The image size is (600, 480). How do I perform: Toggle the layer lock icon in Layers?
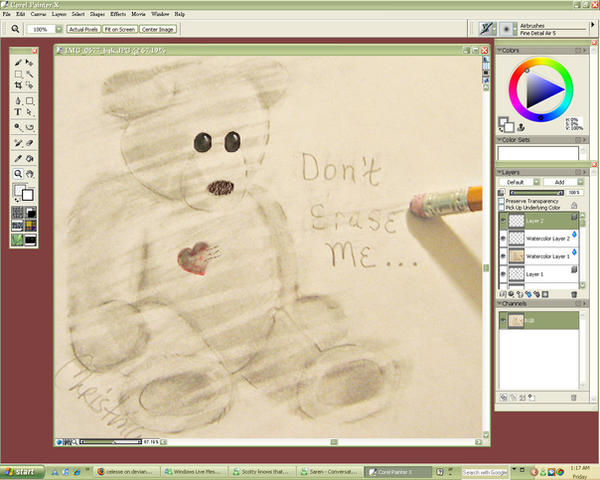point(574,206)
